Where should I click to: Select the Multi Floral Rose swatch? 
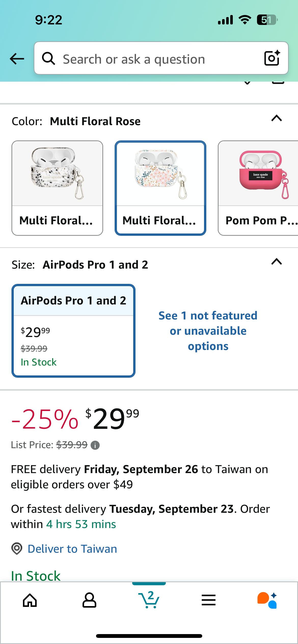pos(160,188)
